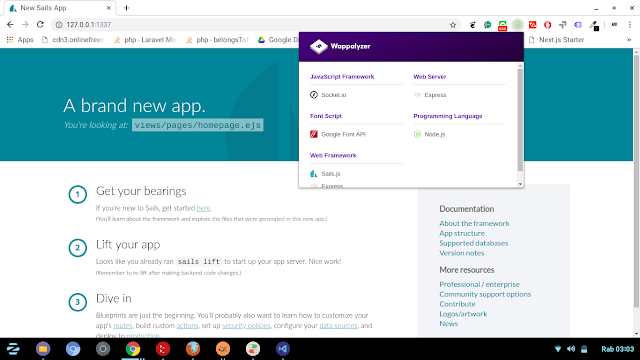
Task: Open the 'About the framework' documentation link
Action: click(x=474, y=223)
